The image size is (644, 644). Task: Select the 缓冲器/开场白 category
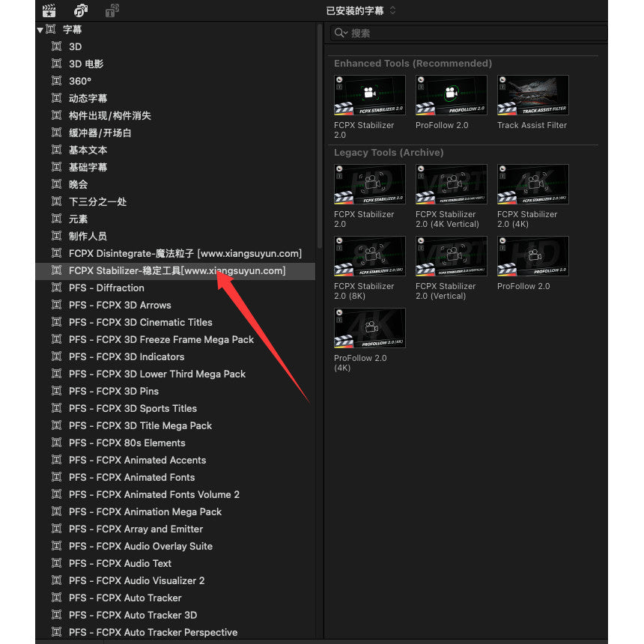tap(175, 133)
